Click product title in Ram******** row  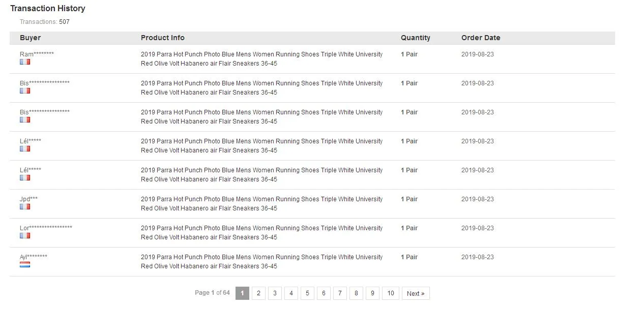(261, 59)
